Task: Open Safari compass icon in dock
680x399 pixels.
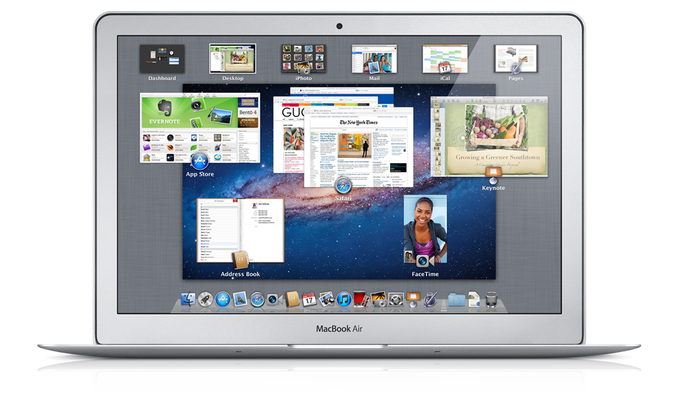Action: (257, 300)
